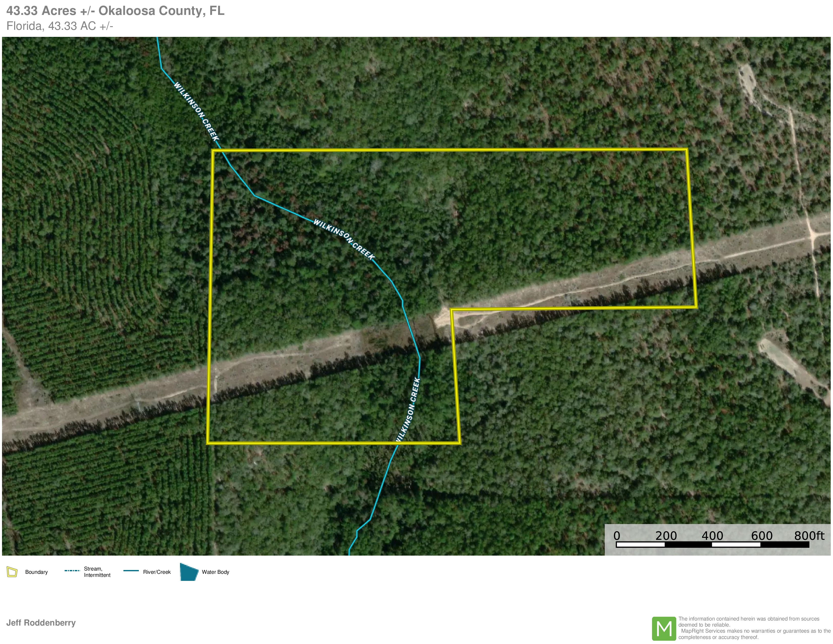This screenshot has height=644, width=833.
Task: Click the yellow Boundary legend icon
Action: pyautogui.click(x=12, y=572)
